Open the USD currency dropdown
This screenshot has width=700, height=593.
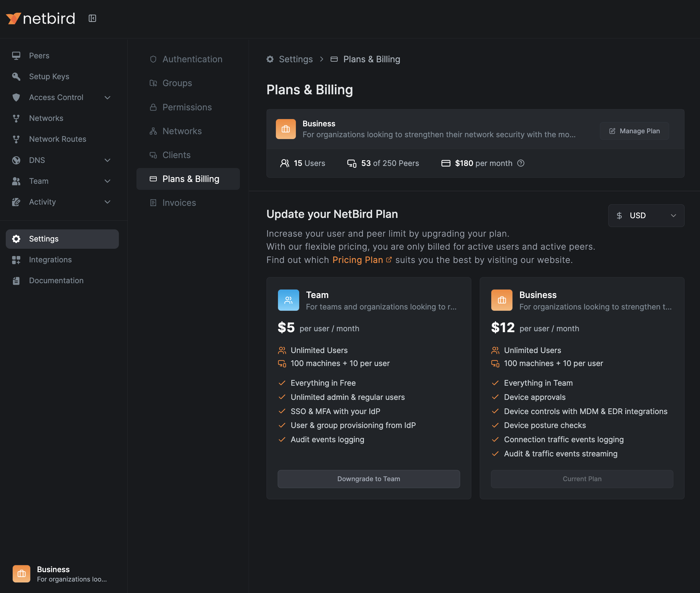point(646,215)
